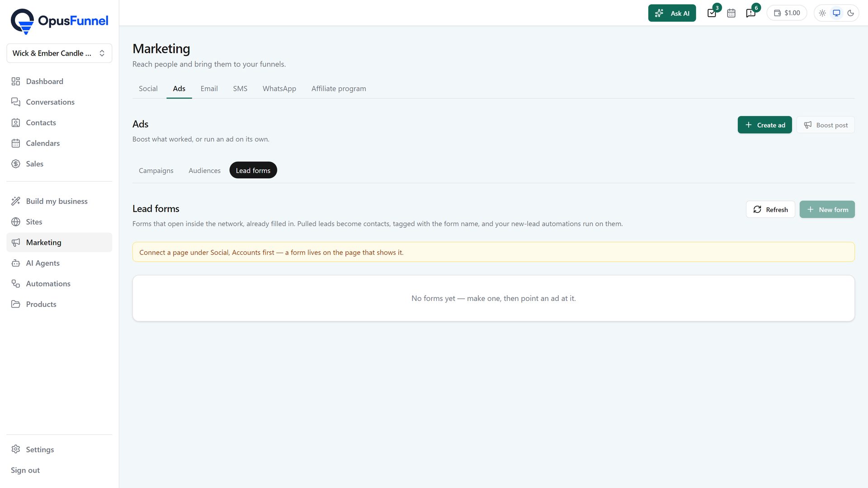Click the Refresh button
Image resolution: width=868 pixels, height=488 pixels.
[770, 210]
